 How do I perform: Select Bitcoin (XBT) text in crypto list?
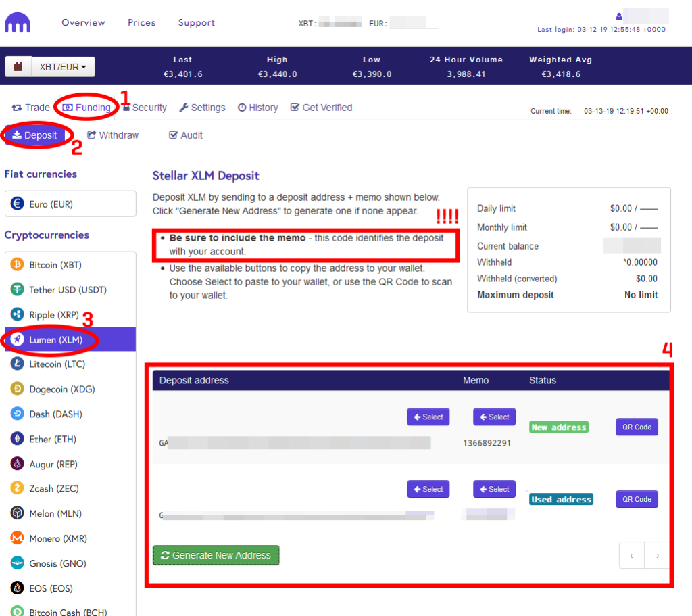(55, 265)
